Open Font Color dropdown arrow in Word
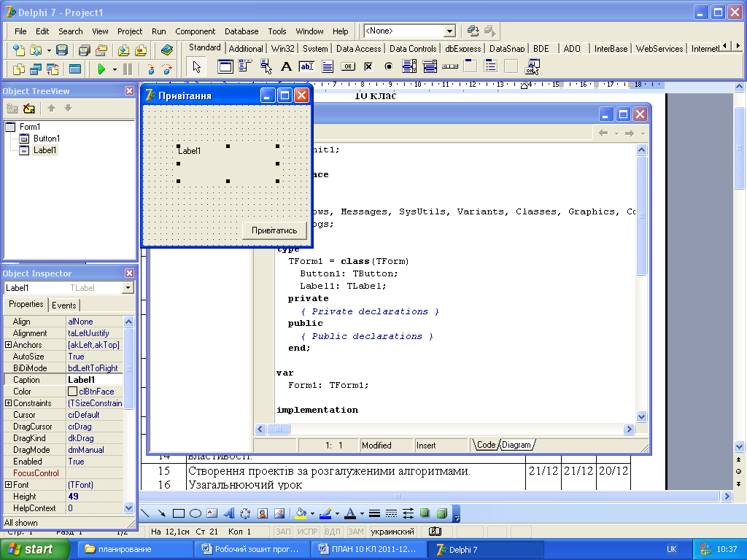This screenshot has width=747, height=560. [362, 514]
